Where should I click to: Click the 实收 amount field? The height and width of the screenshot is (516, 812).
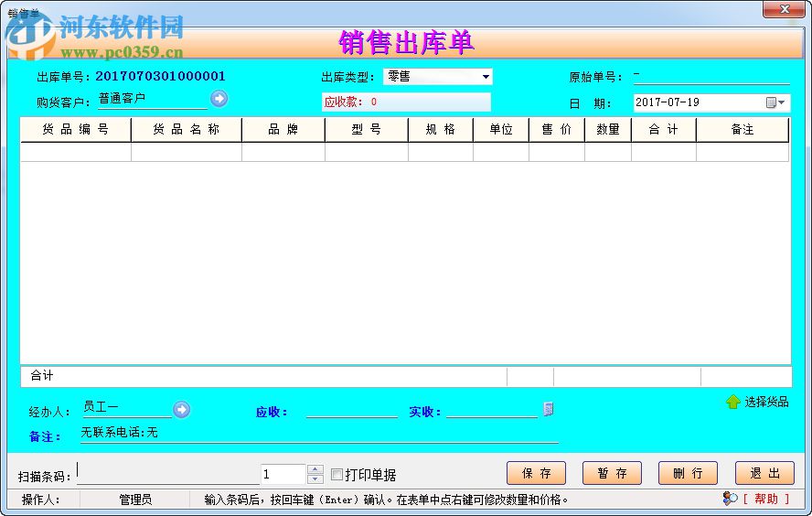(x=492, y=410)
